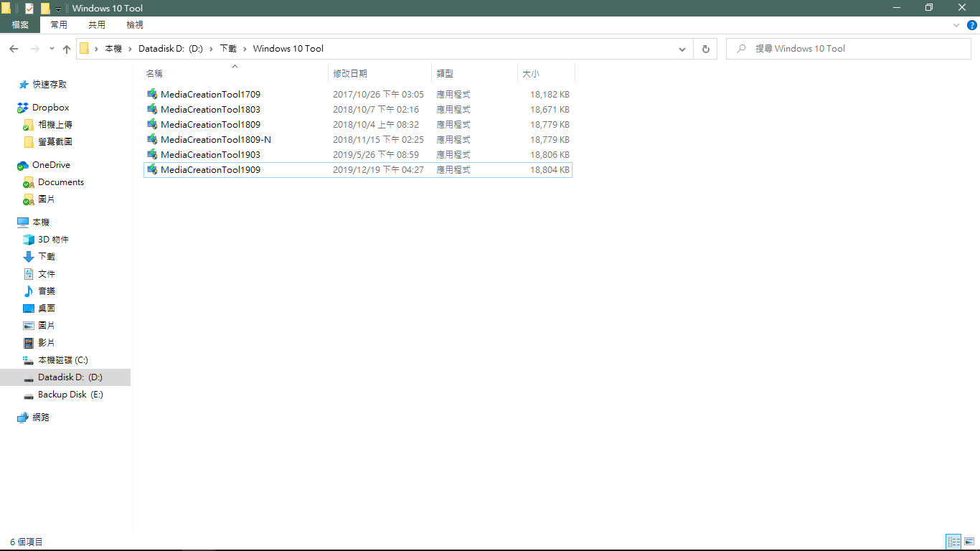980x551 pixels.
Task: Switch to large icons view status bar icon
Action: coord(969,542)
